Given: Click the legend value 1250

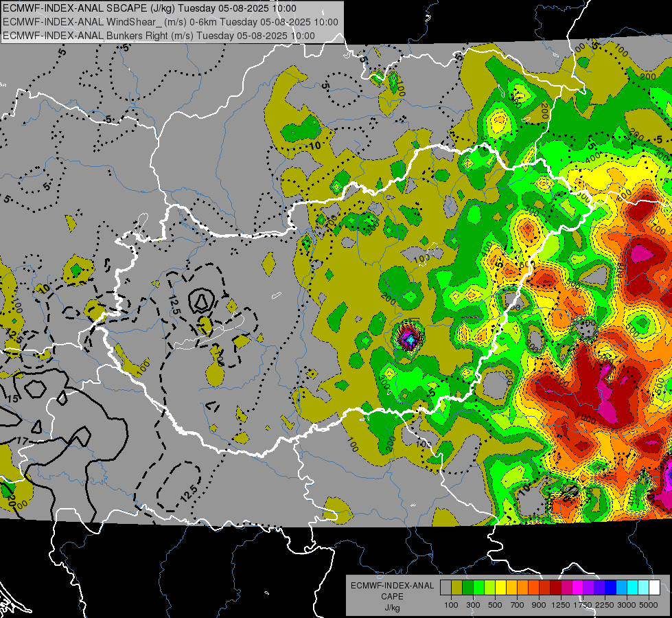Looking at the screenshot, I should 561,605.
